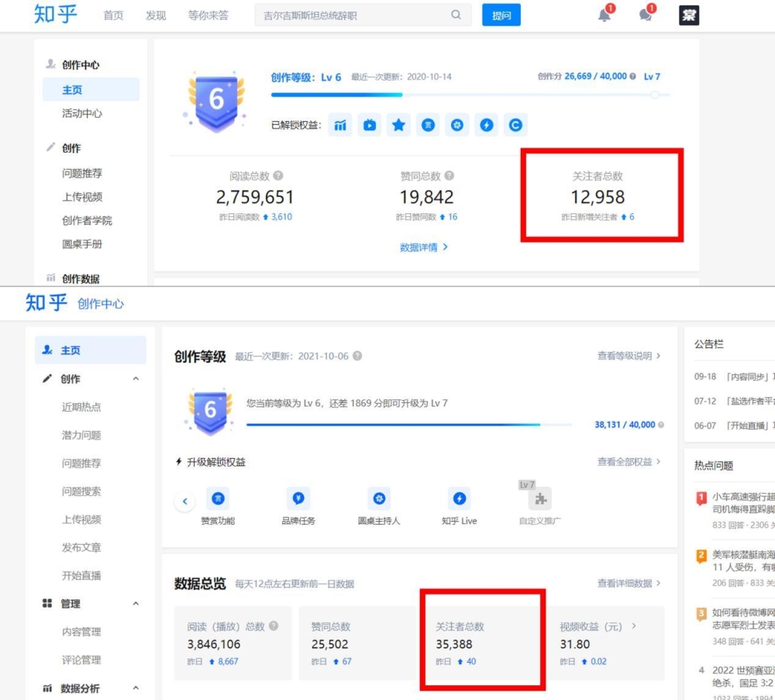Open announcement dated 09-18 内容同步

point(734,377)
